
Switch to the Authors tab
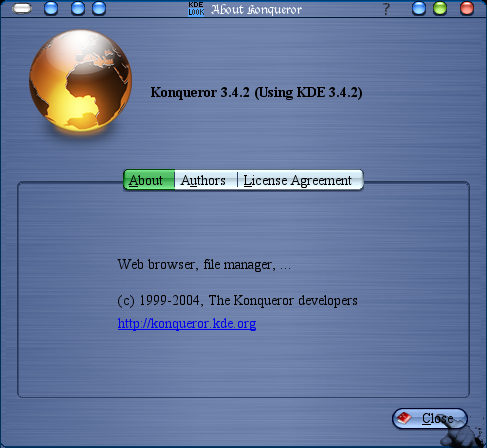point(206,180)
